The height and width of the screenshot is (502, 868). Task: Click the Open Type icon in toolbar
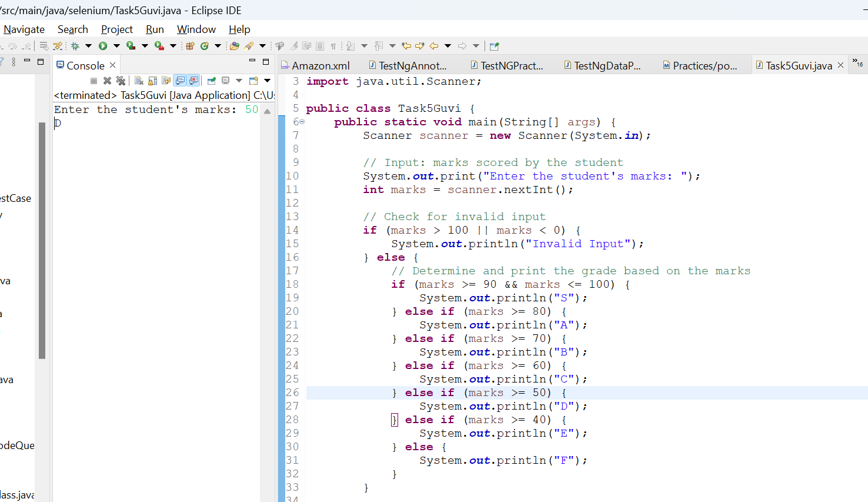point(235,46)
